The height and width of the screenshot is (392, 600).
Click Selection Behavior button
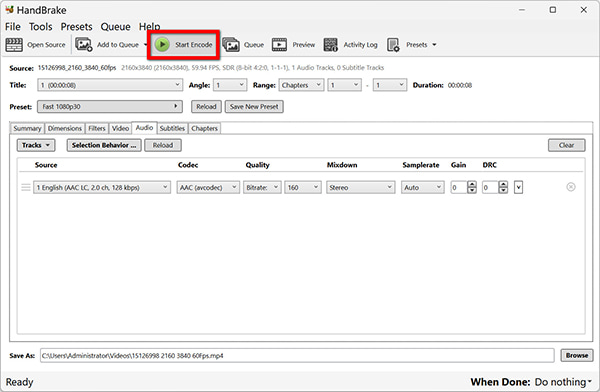pos(104,145)
